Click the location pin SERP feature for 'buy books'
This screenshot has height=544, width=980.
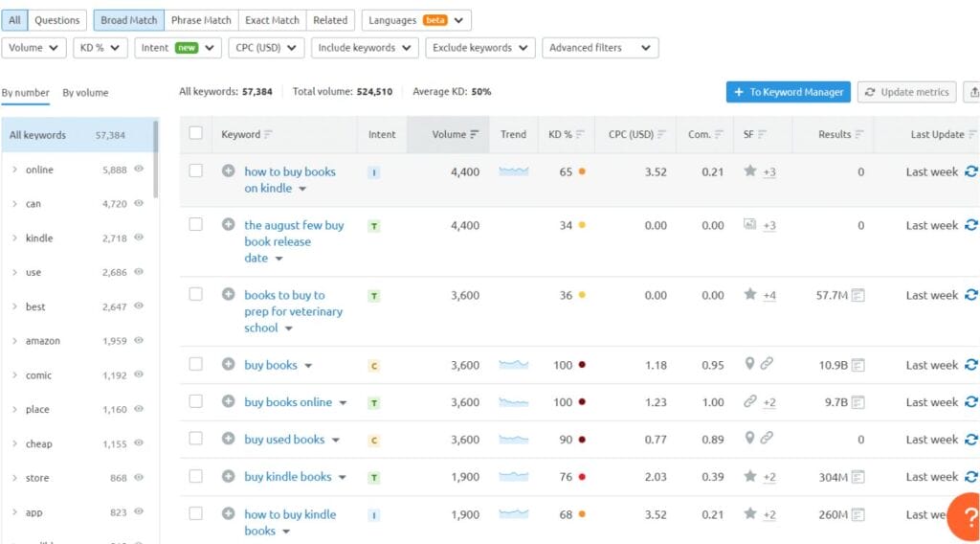click(x=749, y=363)
